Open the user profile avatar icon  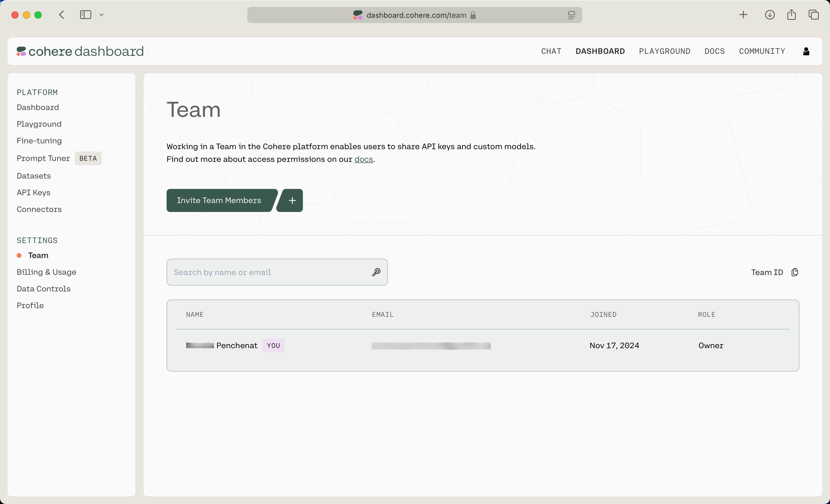coord(806,51)
